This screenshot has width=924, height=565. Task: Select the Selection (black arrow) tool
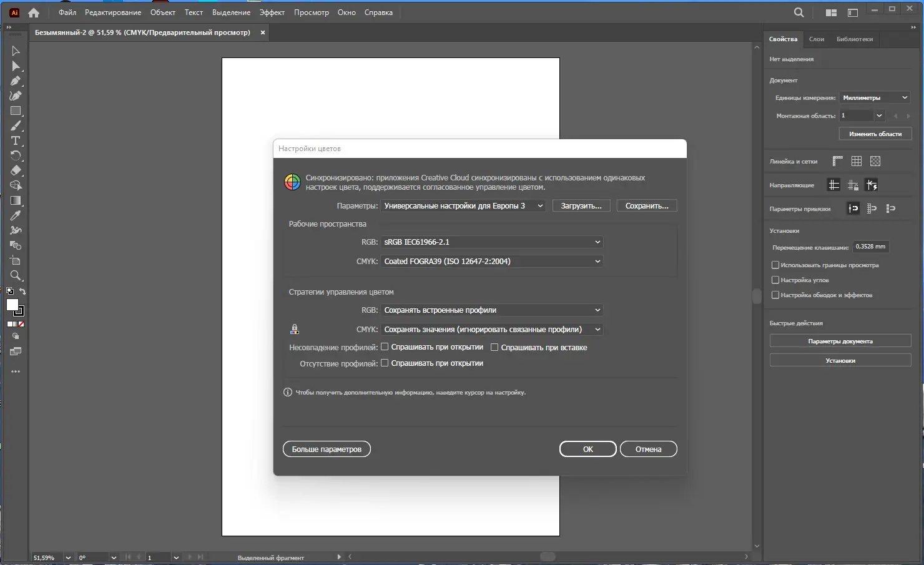(16, 51)
